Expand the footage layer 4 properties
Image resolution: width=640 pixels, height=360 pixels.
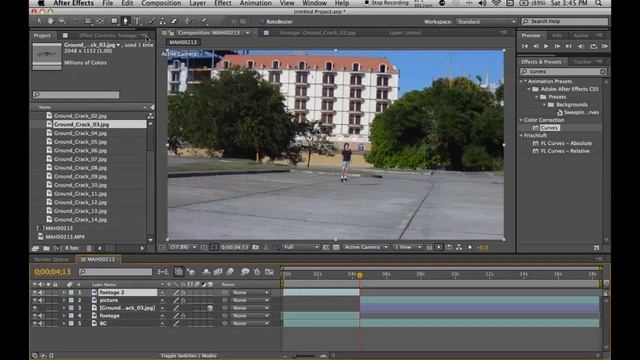coord(64,316)
